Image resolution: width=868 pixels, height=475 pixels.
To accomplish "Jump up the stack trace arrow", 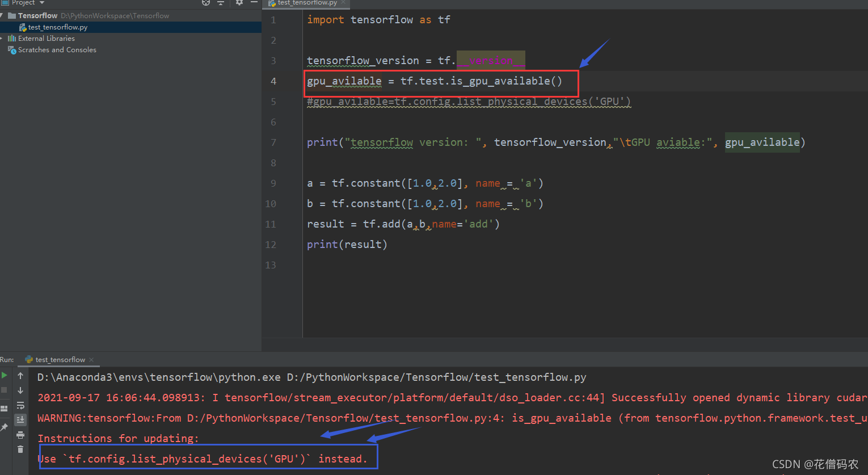I will [x=20, y=376].
